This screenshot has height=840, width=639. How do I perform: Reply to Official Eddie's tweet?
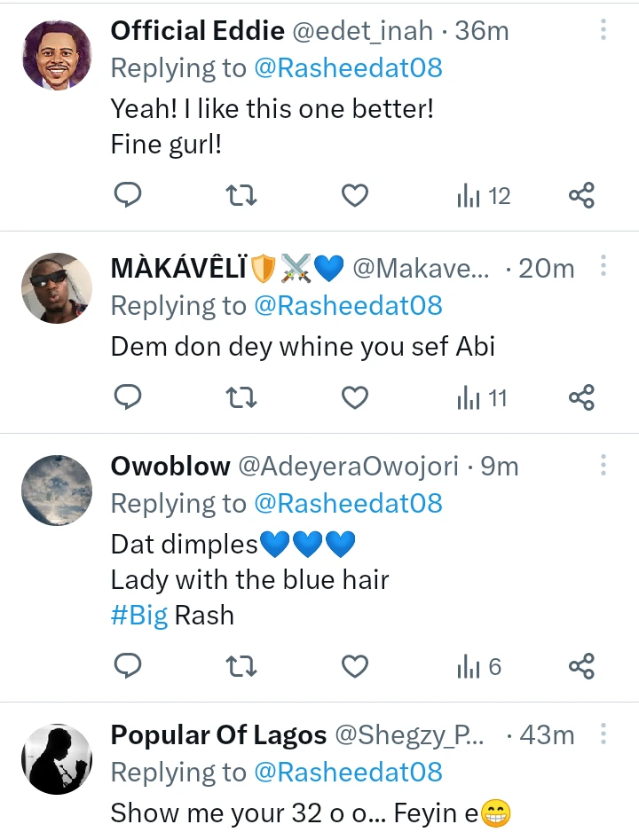coord(129,195)
